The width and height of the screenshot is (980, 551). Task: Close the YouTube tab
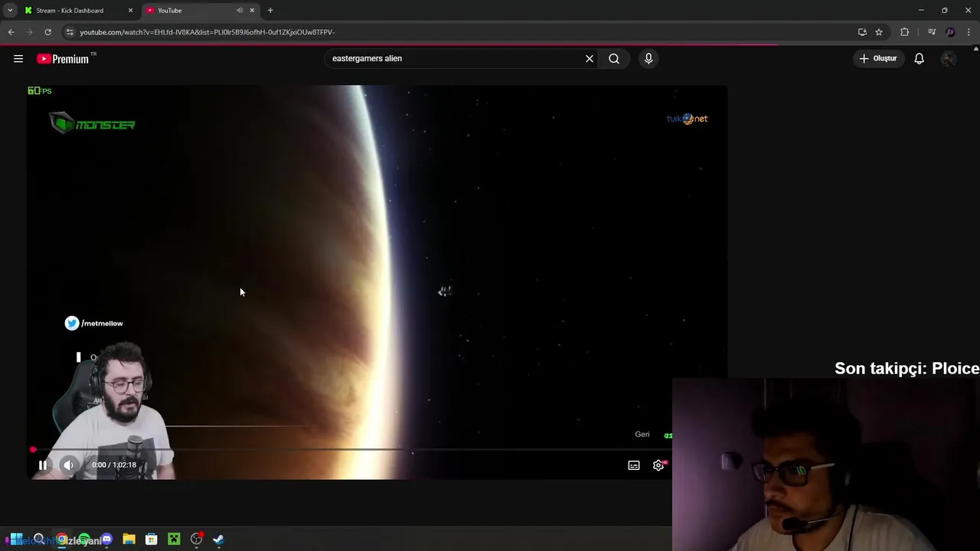[252, 11]
